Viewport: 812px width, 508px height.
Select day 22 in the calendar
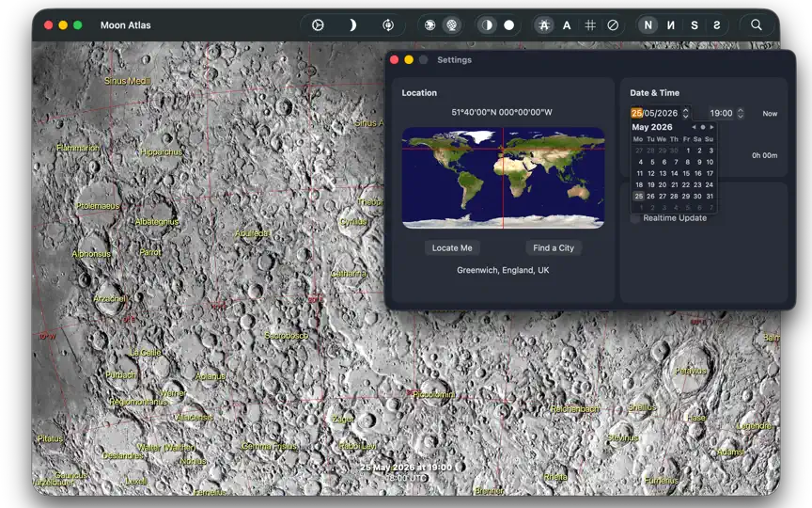[x=686, y=184]
